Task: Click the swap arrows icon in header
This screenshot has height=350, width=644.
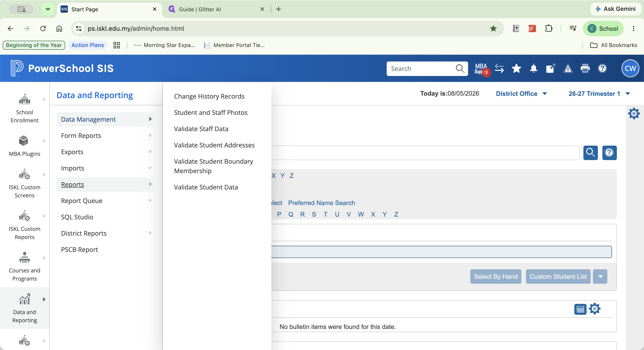Action: [499, 69]
